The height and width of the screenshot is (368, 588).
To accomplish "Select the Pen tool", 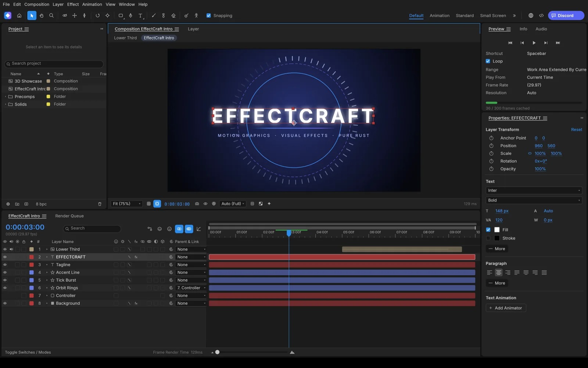I will 130,15.
